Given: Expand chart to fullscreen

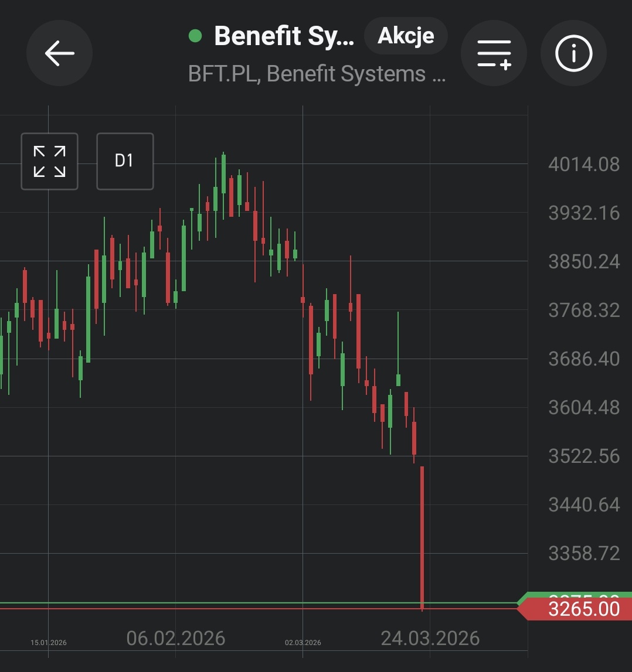Looking at the screenshot, I should pyautogui.click(x=49, y=161).
